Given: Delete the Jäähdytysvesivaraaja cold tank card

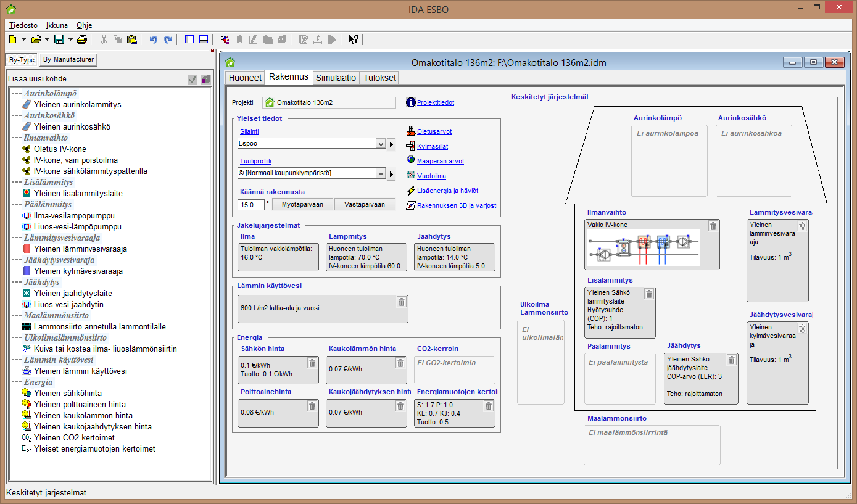Looking at the screenshot, I should pos(801,329).
